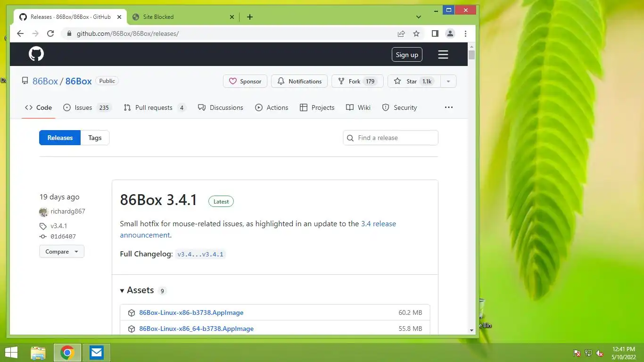The width and height of the screenshot is (644, 362).
Task: Click the scrollbar down arrow
Action: tap(471, 330)
